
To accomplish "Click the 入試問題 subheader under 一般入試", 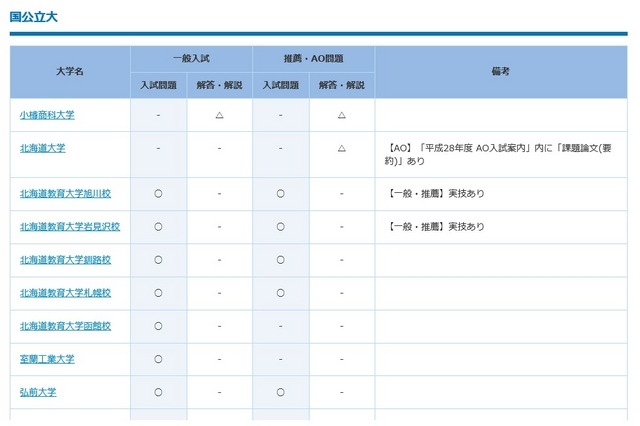I will coord(158,85).
